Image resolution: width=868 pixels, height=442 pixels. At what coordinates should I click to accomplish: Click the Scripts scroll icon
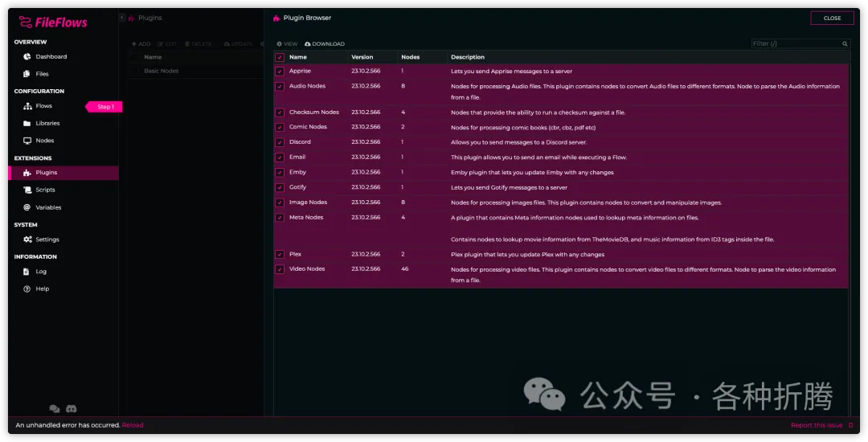(27, 190)
